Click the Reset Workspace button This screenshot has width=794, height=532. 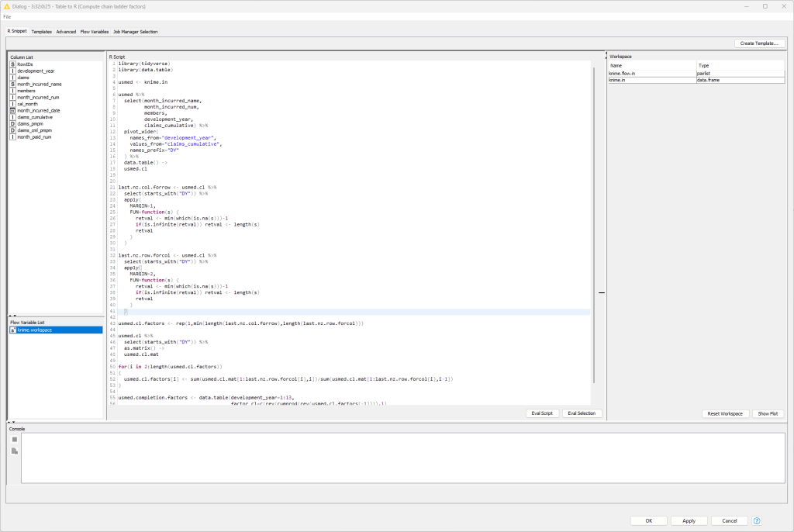click(724, 413)
